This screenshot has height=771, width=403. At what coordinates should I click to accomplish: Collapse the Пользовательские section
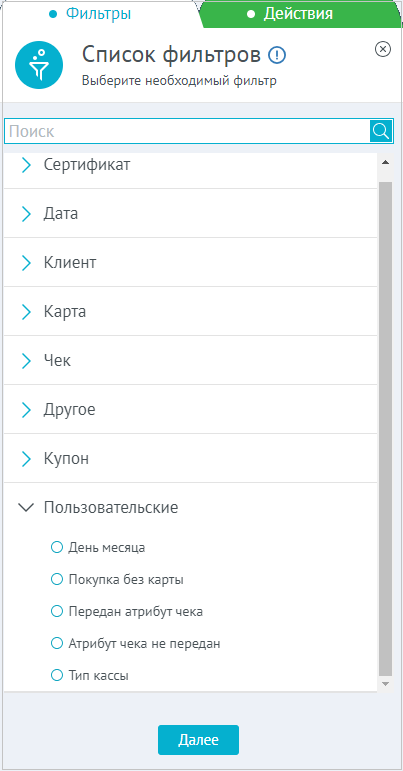tap(190, 507)
